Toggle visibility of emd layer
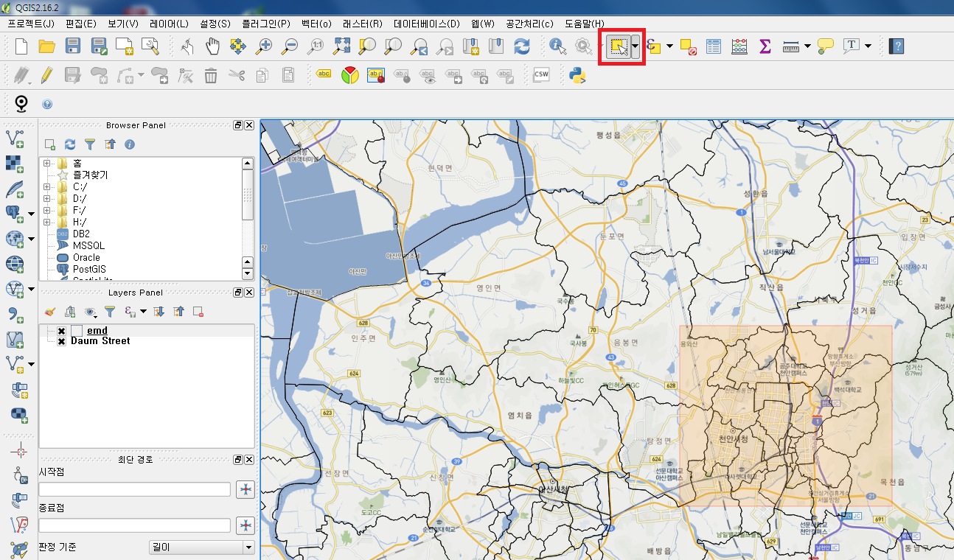 (x=61, y=331)
